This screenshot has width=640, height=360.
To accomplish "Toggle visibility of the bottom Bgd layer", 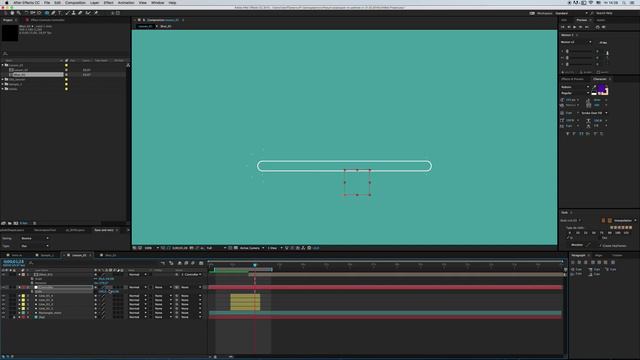I will click(3, 317).
